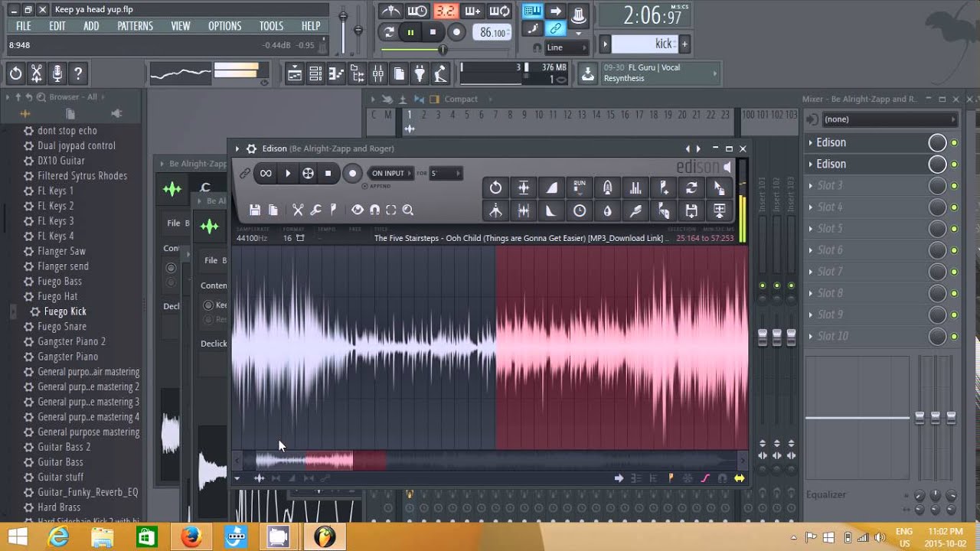The image size is (980, 551).
Task: Click Edison's send to playlist button
Action: coord(719,210)
